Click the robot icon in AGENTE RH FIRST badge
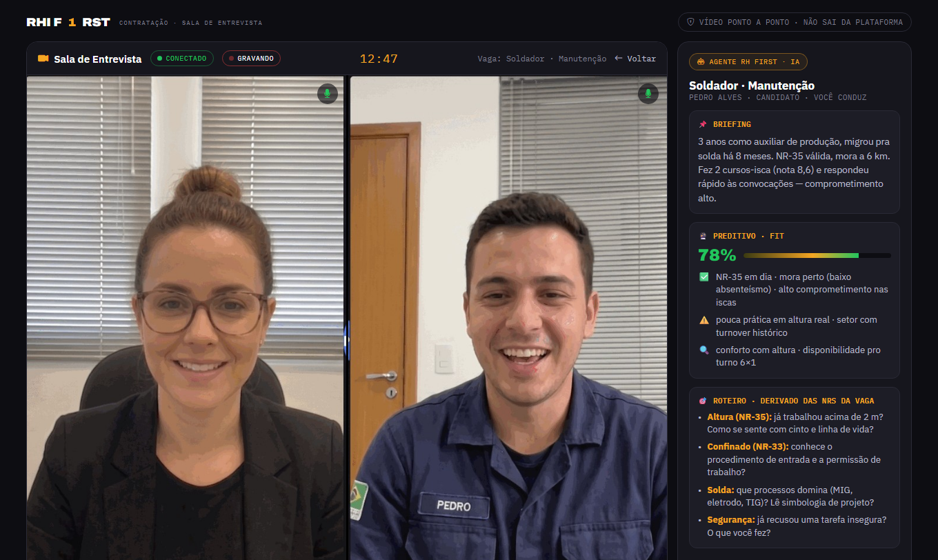Image resolution: width=938 pixels, height=560 pixels. click(701, 62)
